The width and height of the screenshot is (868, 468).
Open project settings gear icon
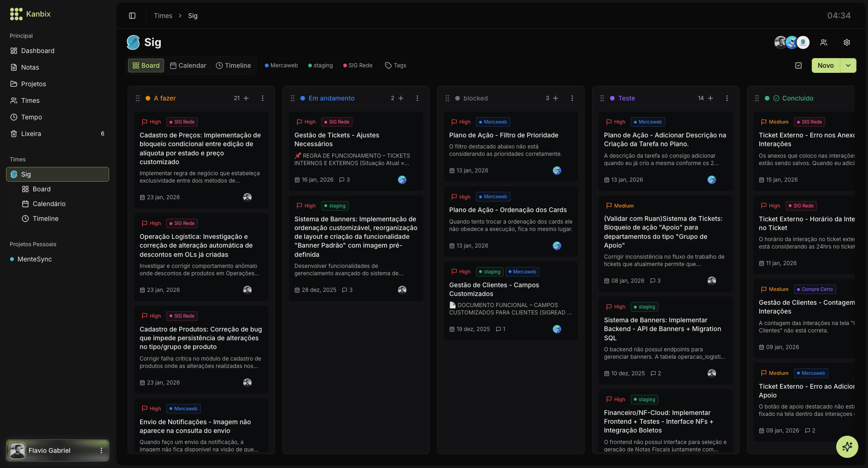click(846, 42)
